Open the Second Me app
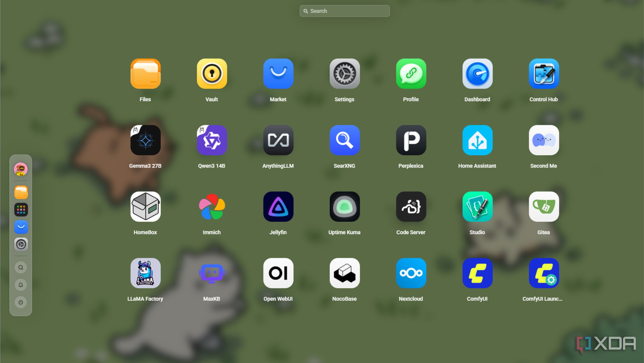The image size is (644, 363). 544,140
